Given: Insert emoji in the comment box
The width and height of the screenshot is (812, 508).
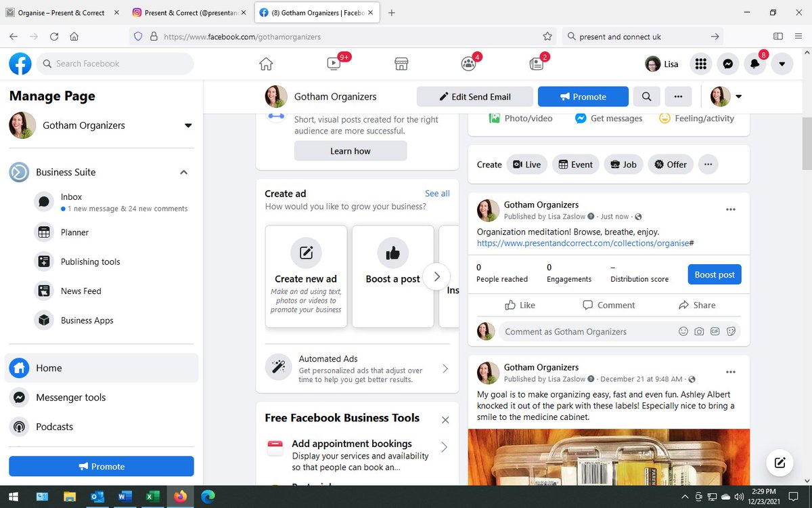Looking at the screenshot, I should point(683,332).
